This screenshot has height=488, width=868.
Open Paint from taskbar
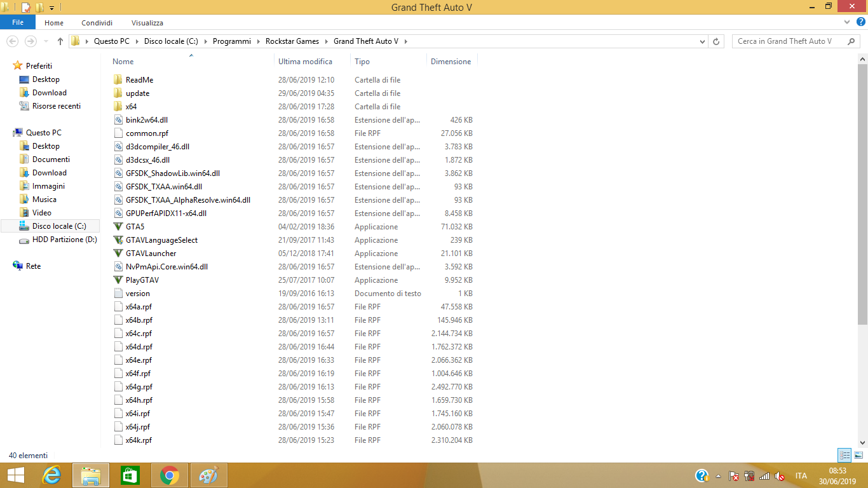coord(208,475)
